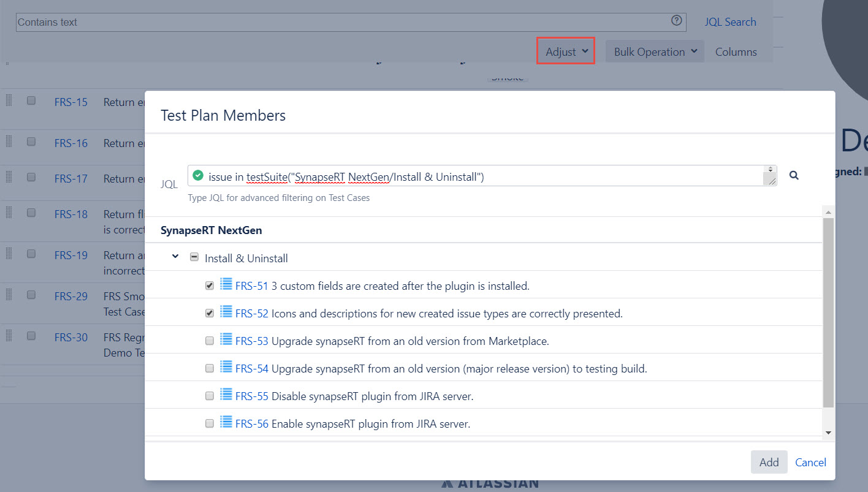Click the Add button in Test Plan Members
This screenshot has height=492, width=868.
click(769, 462)
